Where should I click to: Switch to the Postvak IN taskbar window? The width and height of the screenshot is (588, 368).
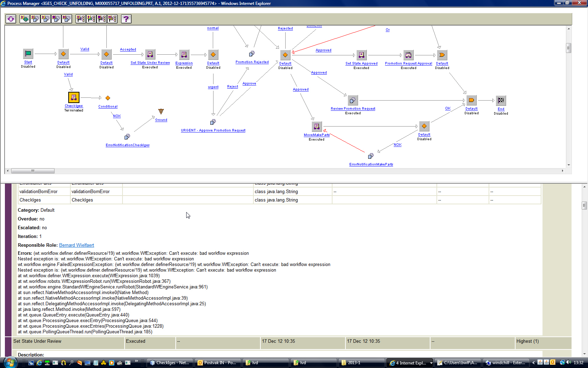click(217, 362)
